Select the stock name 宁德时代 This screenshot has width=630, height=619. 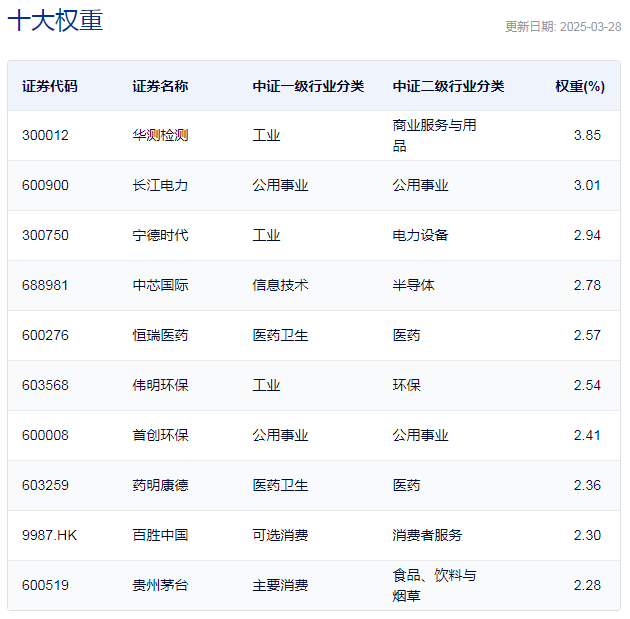point(160,235)
